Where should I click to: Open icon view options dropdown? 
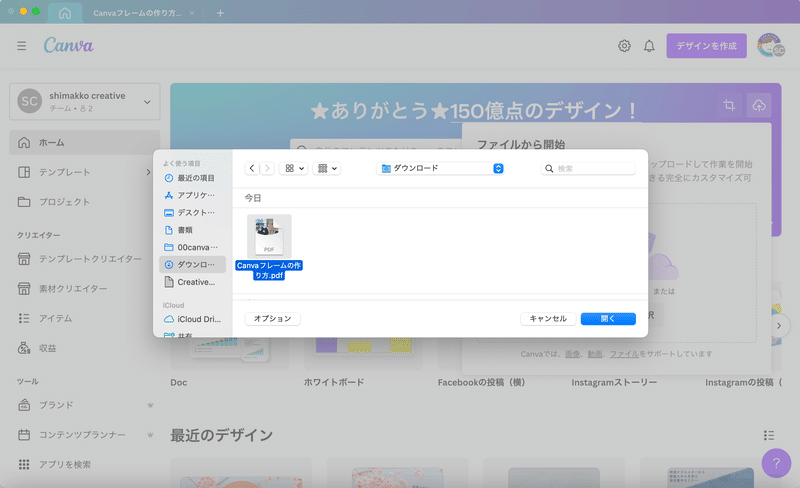click(x=294, y=168)
